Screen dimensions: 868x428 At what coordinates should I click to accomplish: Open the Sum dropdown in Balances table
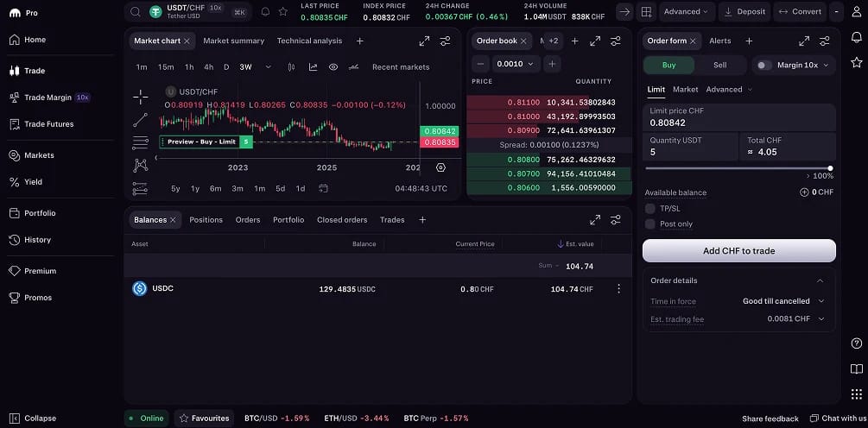click(x=548, y=266)
